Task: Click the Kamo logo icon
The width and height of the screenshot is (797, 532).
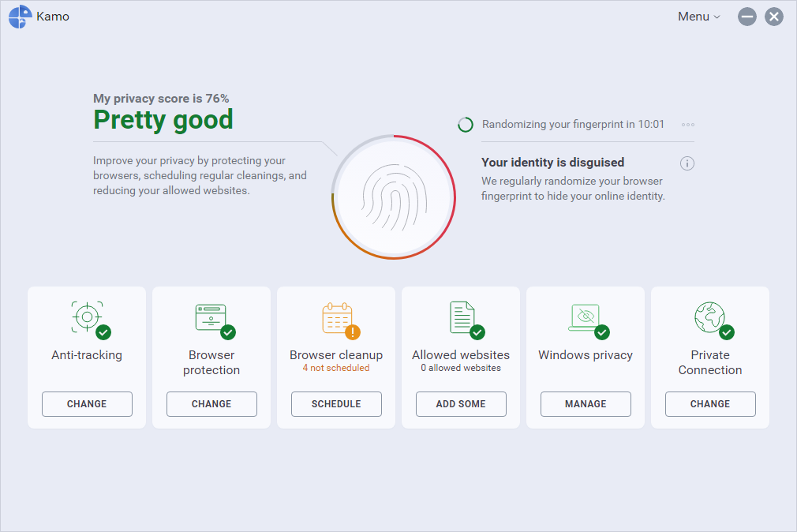Action: click(x=20, y=17)
